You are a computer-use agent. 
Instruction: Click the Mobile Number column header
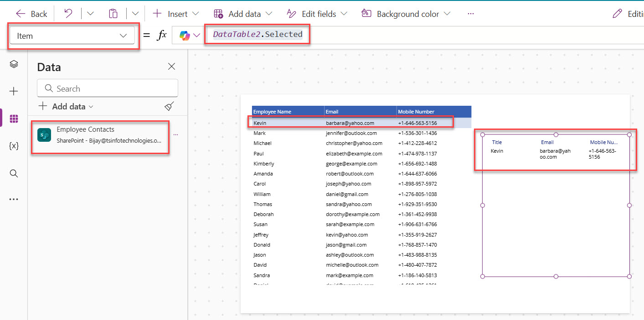tap(434, 112)
